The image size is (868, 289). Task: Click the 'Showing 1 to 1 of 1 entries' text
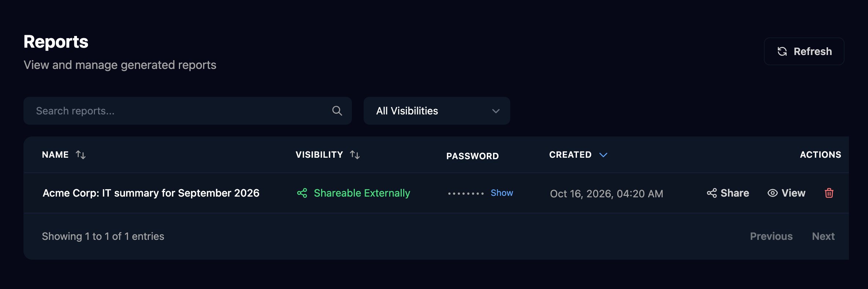coord(103,236)
